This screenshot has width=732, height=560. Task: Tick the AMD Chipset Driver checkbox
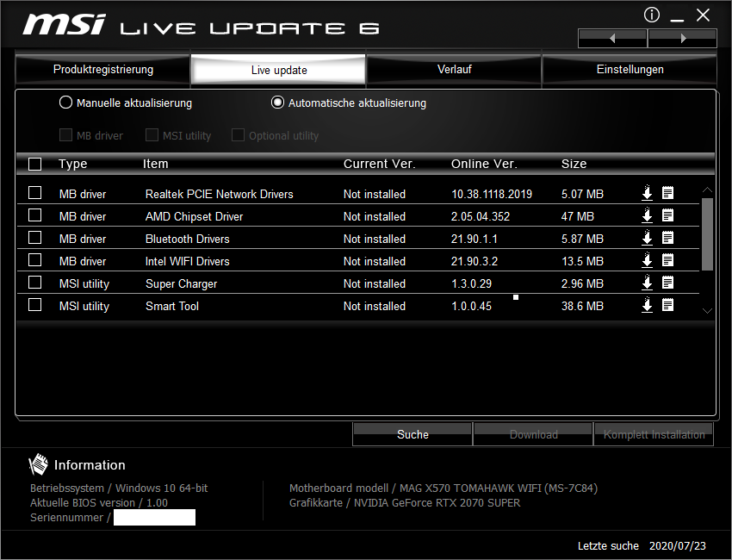35,215
